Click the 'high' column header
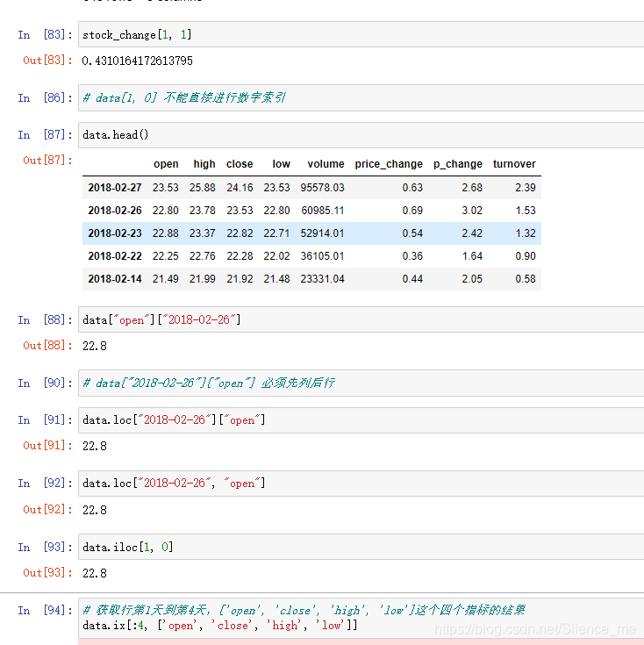Viewport: 644px width, 645px height. coord(204,164)
